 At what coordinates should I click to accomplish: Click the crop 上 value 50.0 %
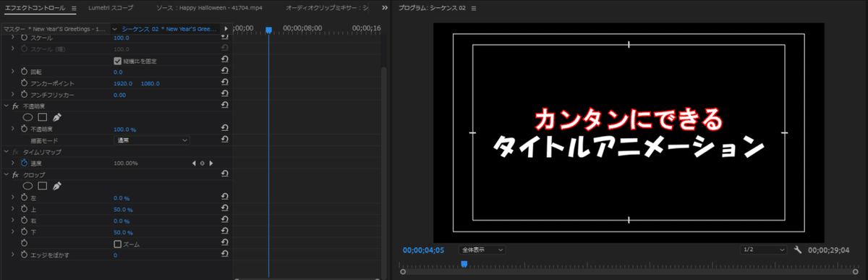pyautogui.click(x=122, y=209)
